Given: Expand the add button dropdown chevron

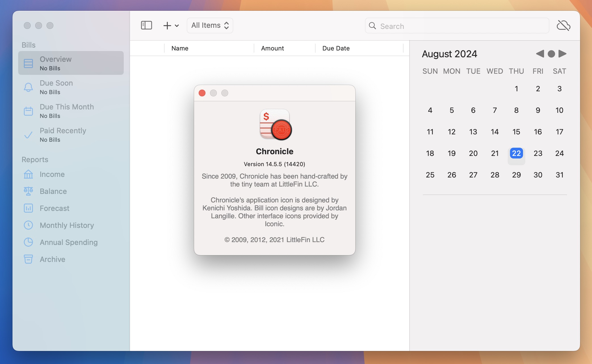Looking at the screenshot, I should tap(177, 26).
